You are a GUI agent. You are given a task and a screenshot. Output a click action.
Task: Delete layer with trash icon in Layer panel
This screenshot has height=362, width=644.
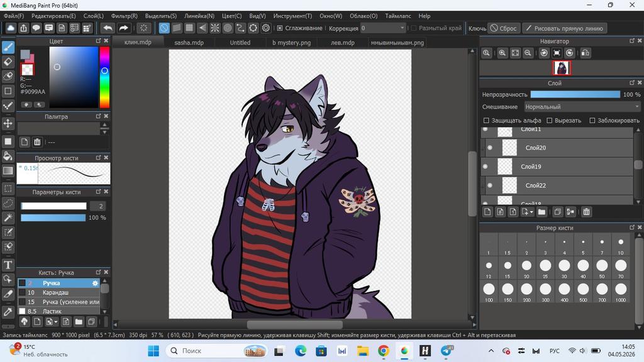pyautogui.click(x=586, y=212)
